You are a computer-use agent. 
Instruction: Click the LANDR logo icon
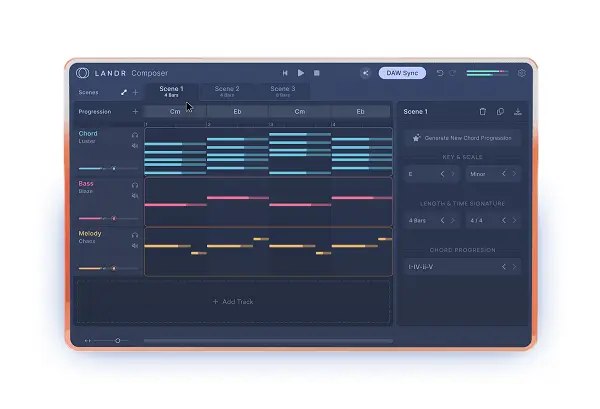(x=82, y=73)
